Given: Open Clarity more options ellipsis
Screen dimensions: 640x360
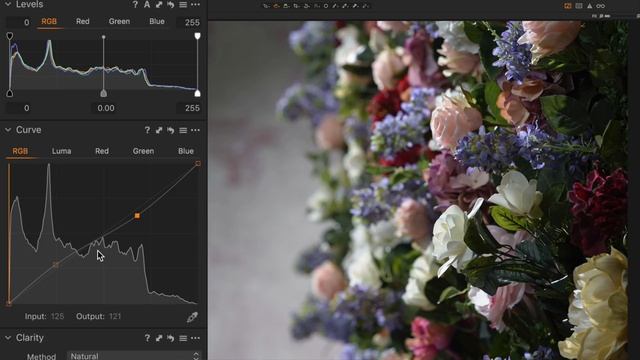Looking at the screenshot, I should [196, 338].
